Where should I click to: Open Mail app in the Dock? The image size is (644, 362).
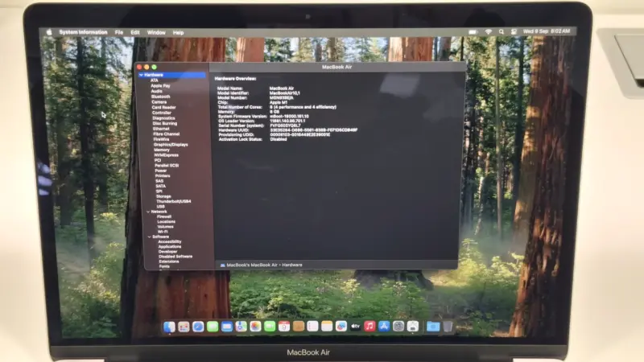point(227,327)
